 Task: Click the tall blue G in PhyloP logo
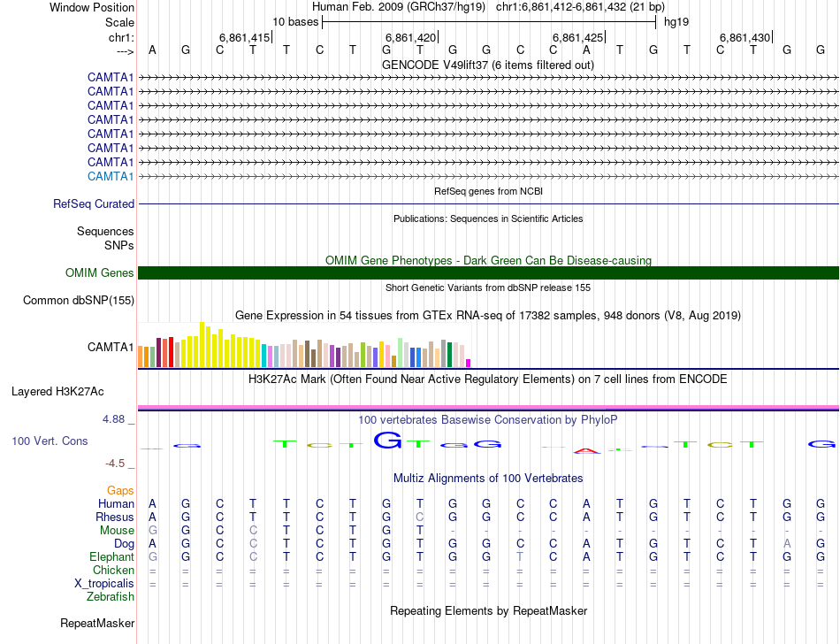(388, 440)
